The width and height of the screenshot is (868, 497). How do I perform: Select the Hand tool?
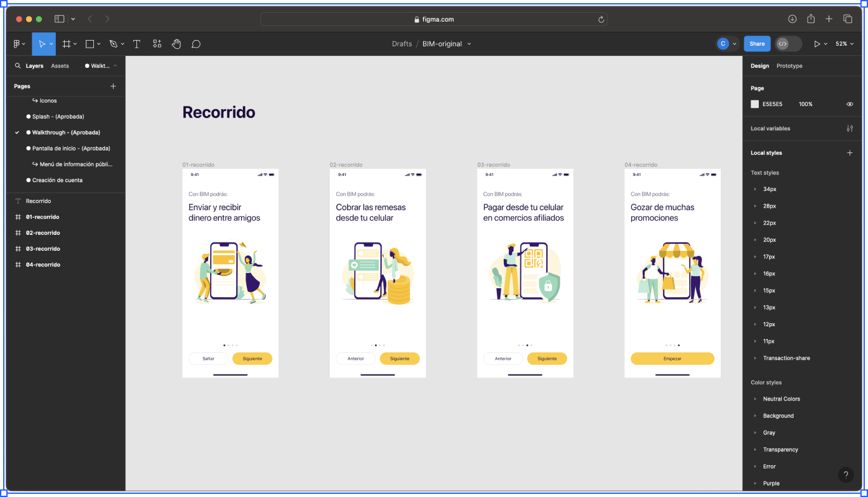pyautogui.click(x=176, y=44)
